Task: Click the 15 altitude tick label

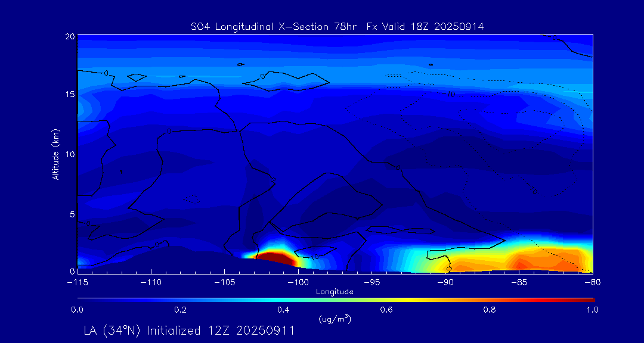Action: 69,95
